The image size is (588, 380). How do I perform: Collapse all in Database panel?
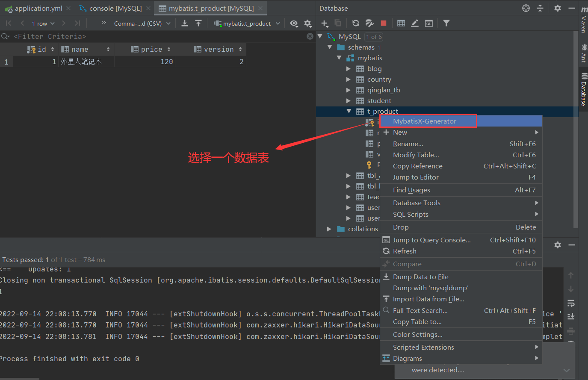coord(540,8)
